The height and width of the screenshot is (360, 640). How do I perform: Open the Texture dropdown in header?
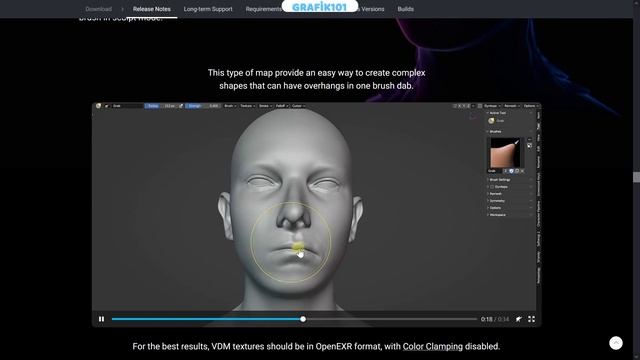248,106
